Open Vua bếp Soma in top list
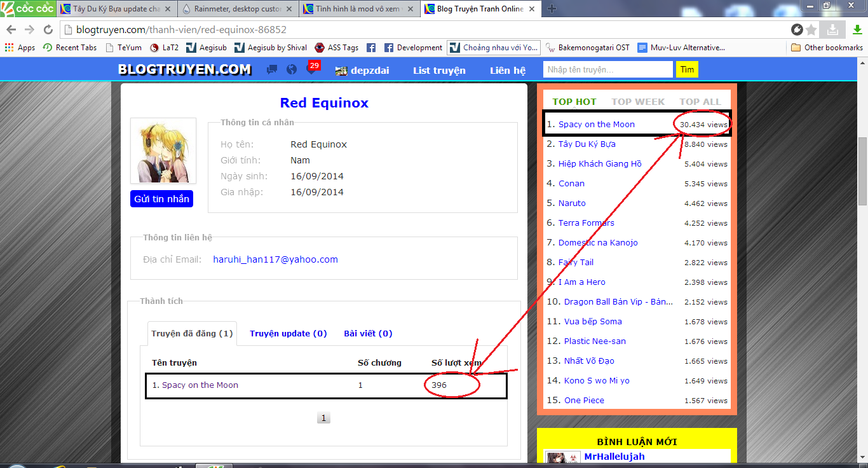The width and height of the screenshot is (868, 468). [593, 322]
